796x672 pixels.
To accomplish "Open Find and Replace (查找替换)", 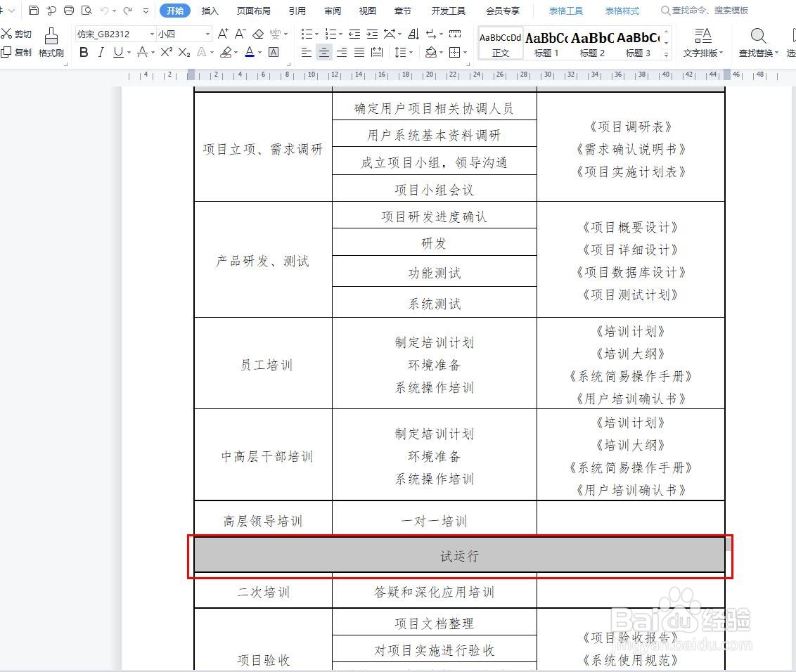I will coord(758,44).
